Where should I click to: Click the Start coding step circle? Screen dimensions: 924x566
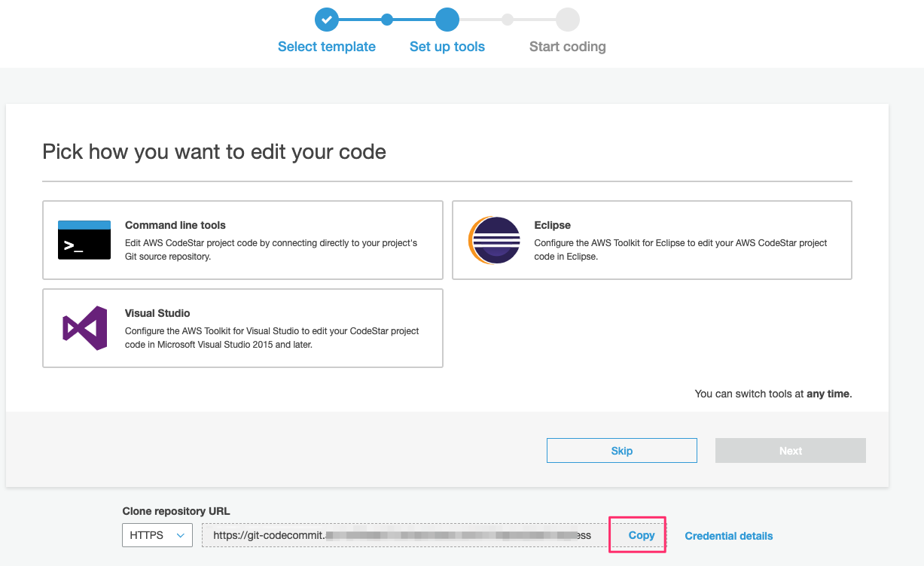[568, 20]
